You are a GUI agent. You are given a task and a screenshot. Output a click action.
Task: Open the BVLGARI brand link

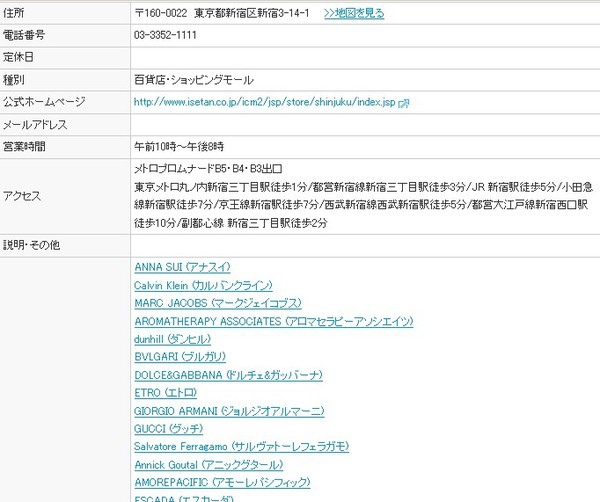180,357
